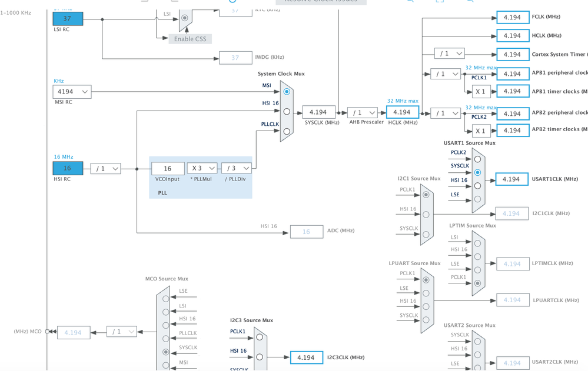The width and height of the screenshot is (588, 371).
Task: Select PCLK1 in the I2C1 Source Mux
Action: (426, 195)
